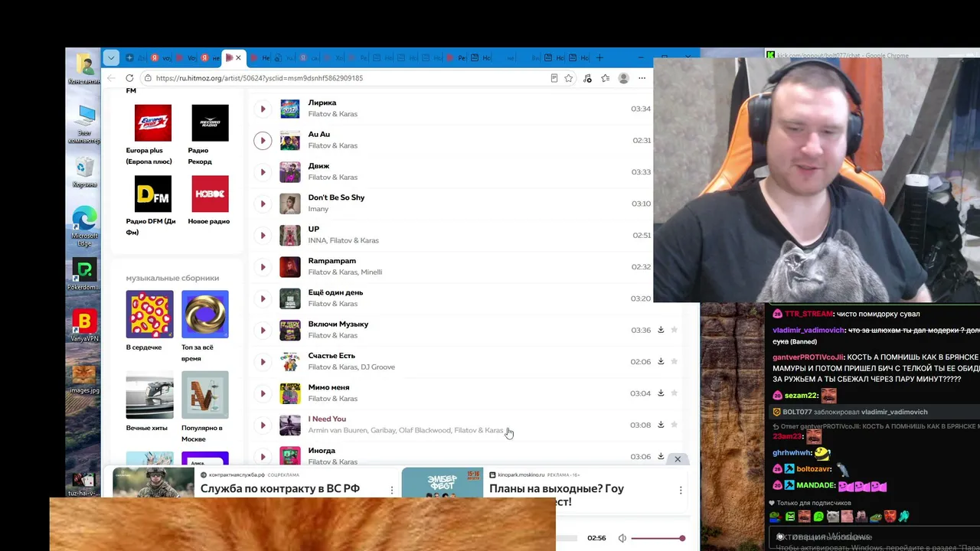Image resolution: width=980 pixels, height=551 pixels.
Task: Play the track Мимо меня
Action: coord(263,393)
